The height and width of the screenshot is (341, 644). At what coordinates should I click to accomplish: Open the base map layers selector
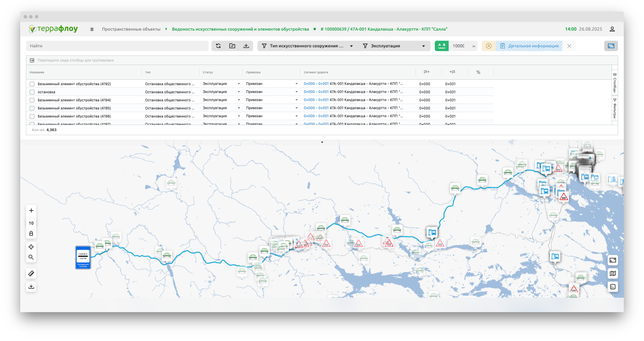pyautogui.click(x=613, y=273)
